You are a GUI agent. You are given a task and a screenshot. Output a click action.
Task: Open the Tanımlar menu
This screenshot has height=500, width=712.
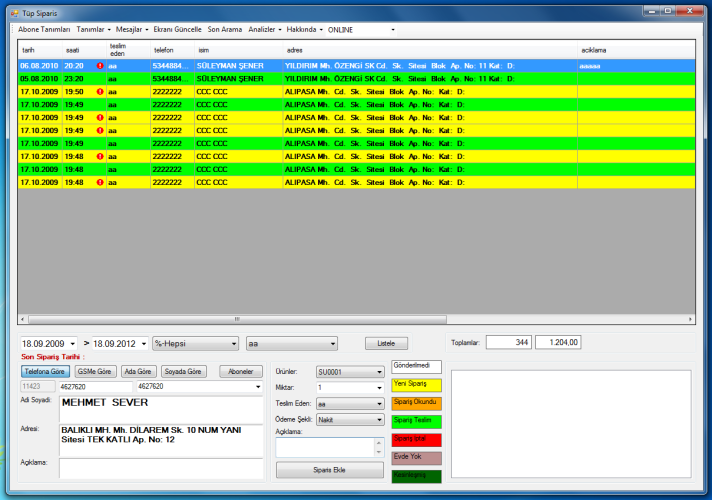(93, 30)
